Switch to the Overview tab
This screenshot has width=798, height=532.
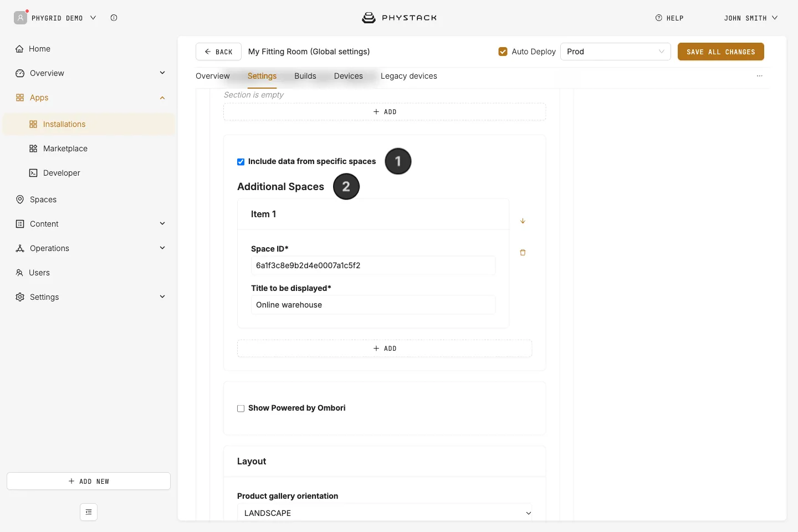213,76
